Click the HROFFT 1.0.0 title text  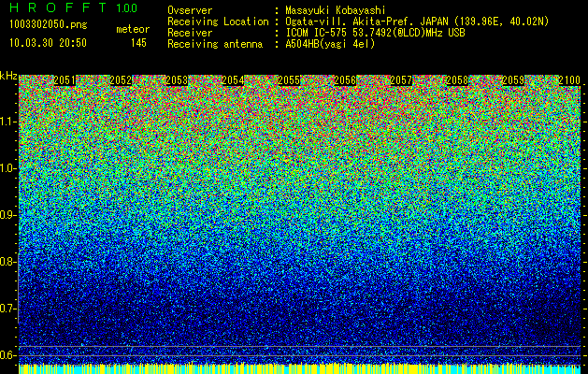[74, 7]
